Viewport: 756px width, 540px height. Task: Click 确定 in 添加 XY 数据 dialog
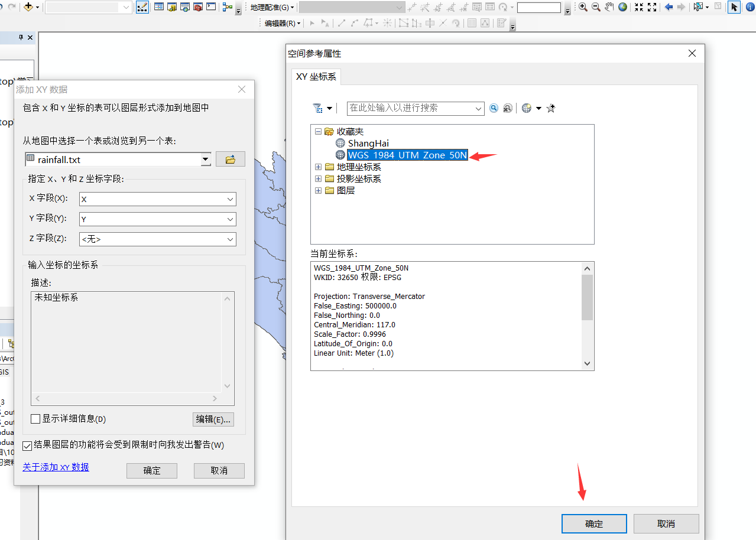152,470
